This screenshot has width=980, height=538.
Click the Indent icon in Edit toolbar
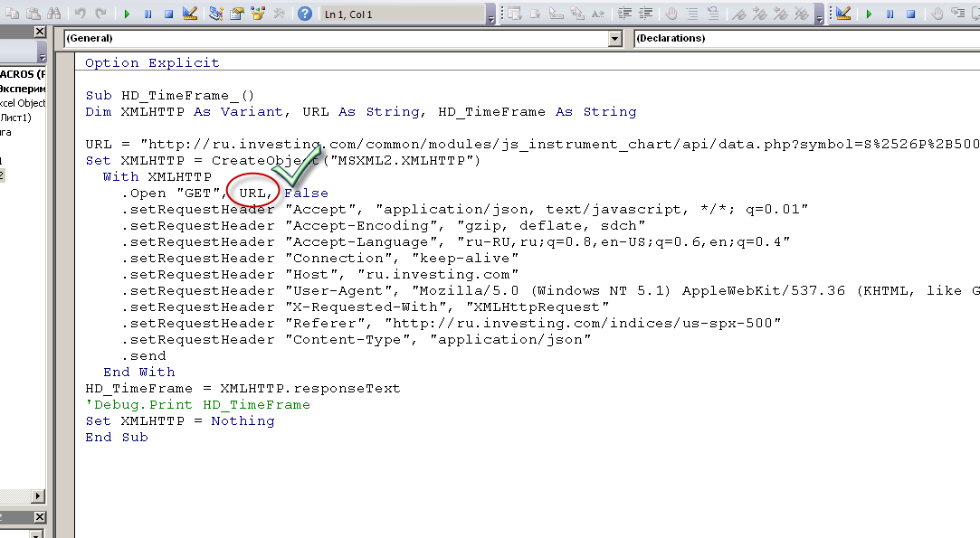(624, 14)
